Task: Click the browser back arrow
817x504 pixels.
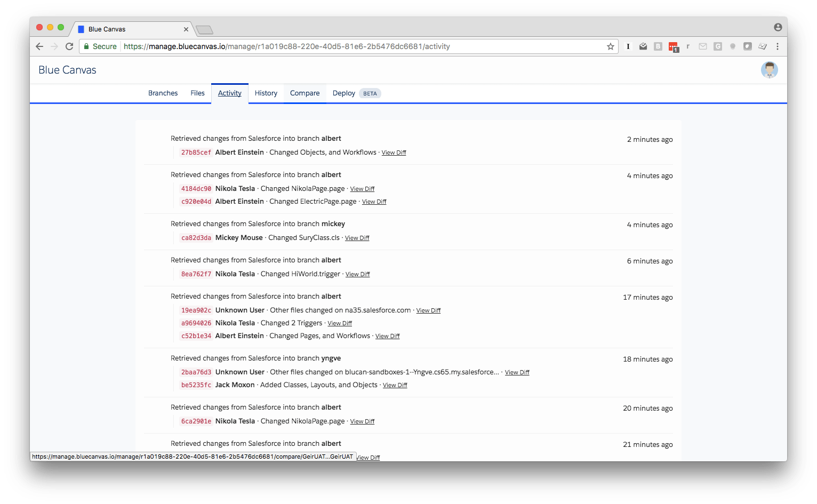Action: point(39,46)
